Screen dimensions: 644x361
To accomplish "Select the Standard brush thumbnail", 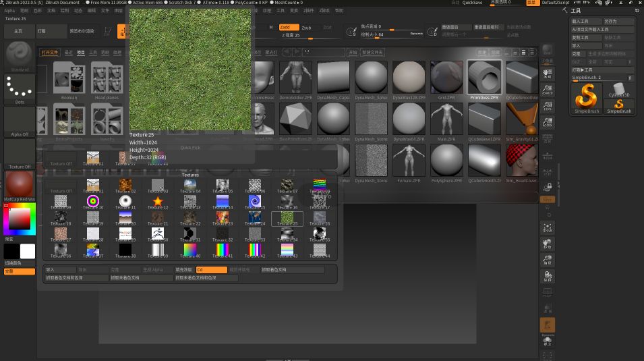I will click(x=20, y=56).
